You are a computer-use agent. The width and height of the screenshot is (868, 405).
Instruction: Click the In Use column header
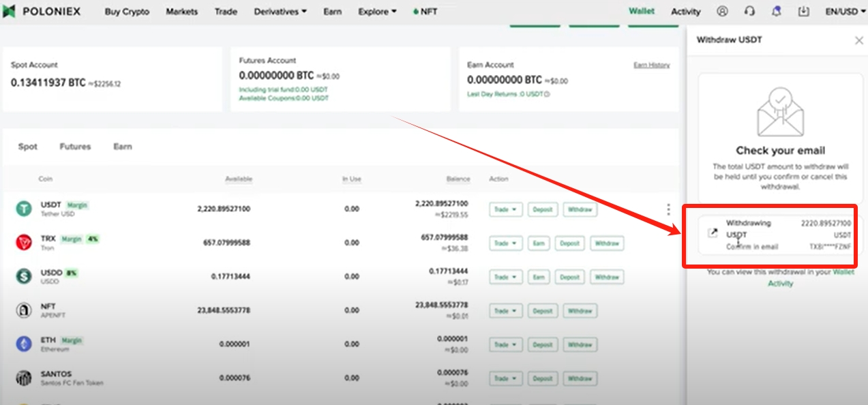tap(352, 179)
